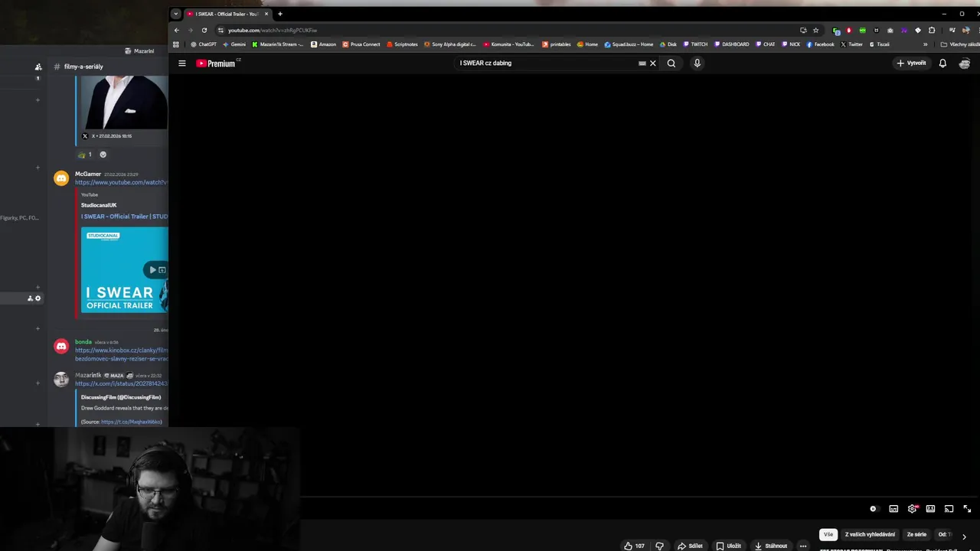Open the I SWEAR trailer thumbnail in Discord

tap(125, 270)
